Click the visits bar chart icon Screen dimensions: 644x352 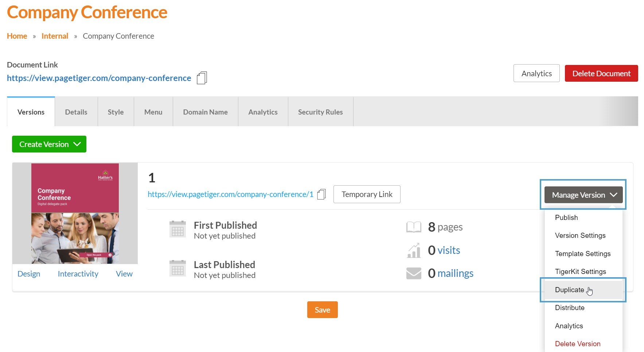point(414,251)
